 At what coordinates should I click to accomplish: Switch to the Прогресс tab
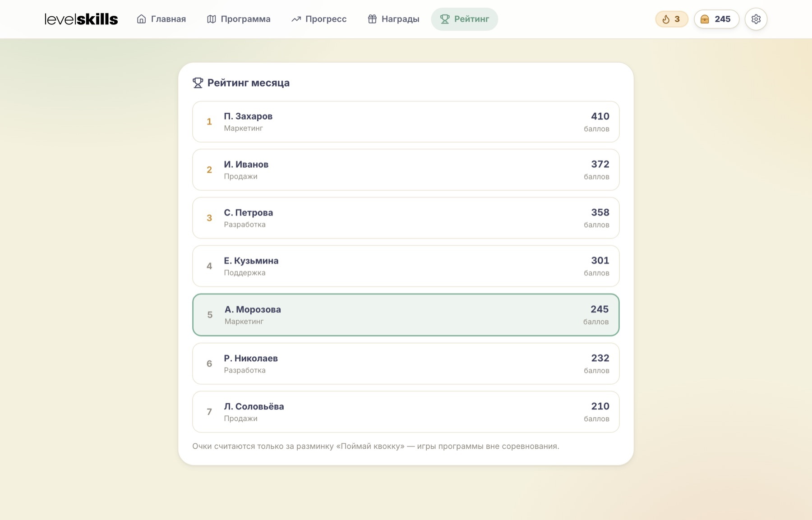pos(319,19)
